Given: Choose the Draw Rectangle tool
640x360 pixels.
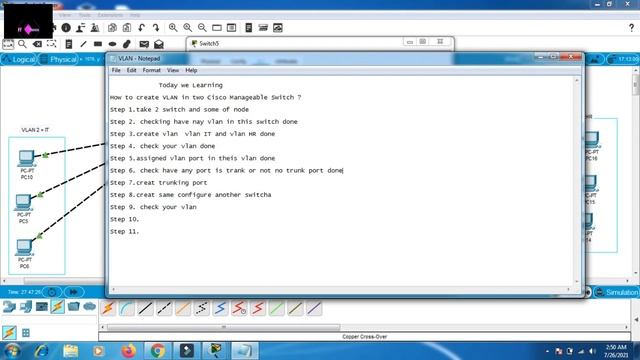Looking at the screenshot, I should 98,44.
